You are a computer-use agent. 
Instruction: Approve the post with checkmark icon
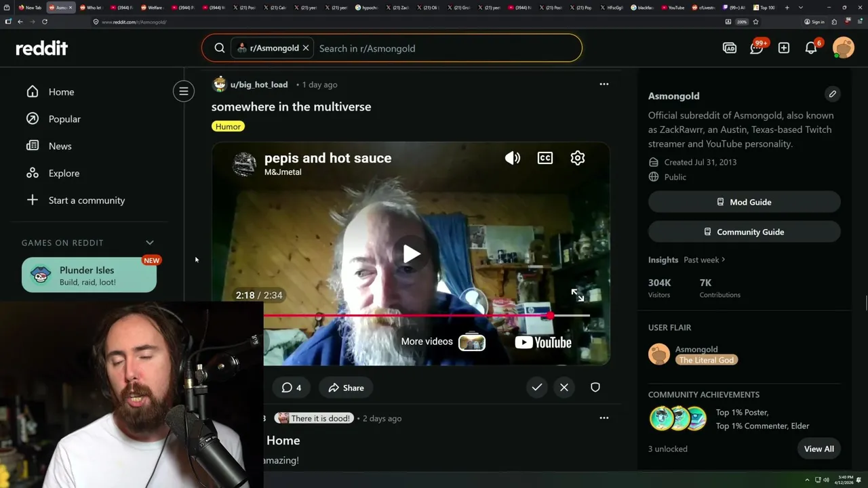click(x=537, y=387)
